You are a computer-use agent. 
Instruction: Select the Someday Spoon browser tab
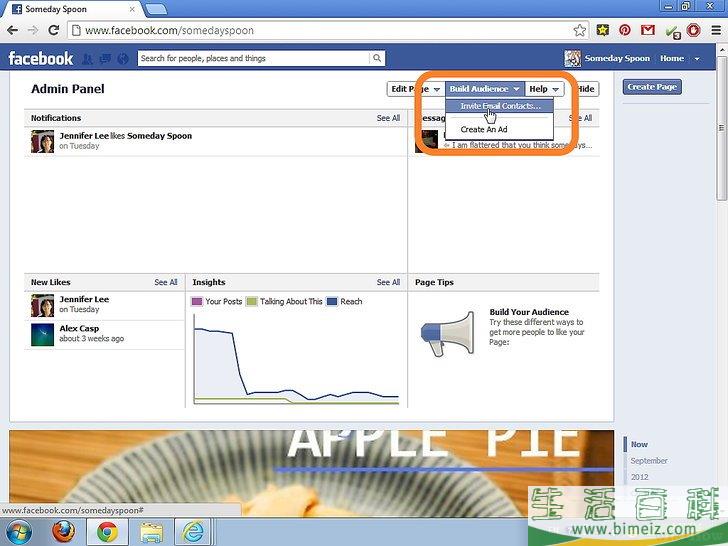tap(73, 9)
